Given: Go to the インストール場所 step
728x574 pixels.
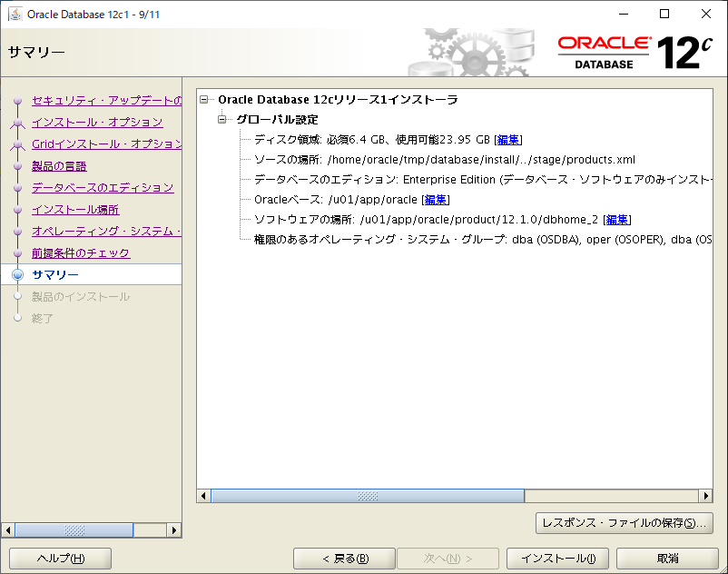Looking at the screenshot, I should click(75, 210).
